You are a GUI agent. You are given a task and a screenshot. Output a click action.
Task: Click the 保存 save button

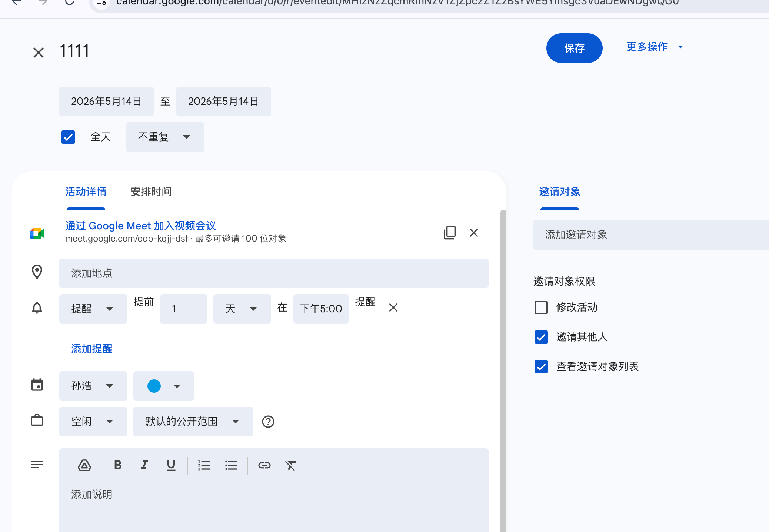[x=575, y=48]
